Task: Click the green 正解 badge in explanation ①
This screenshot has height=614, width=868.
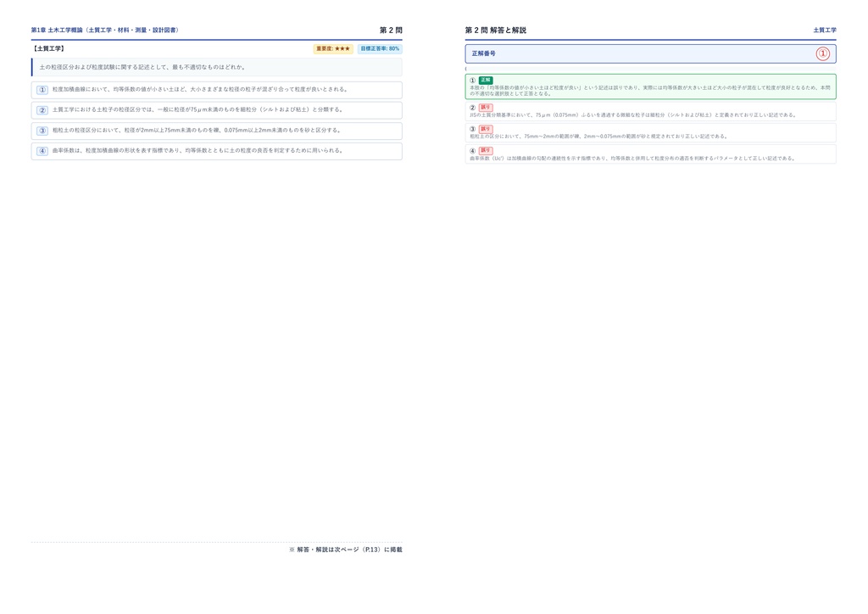Action: 486,81
